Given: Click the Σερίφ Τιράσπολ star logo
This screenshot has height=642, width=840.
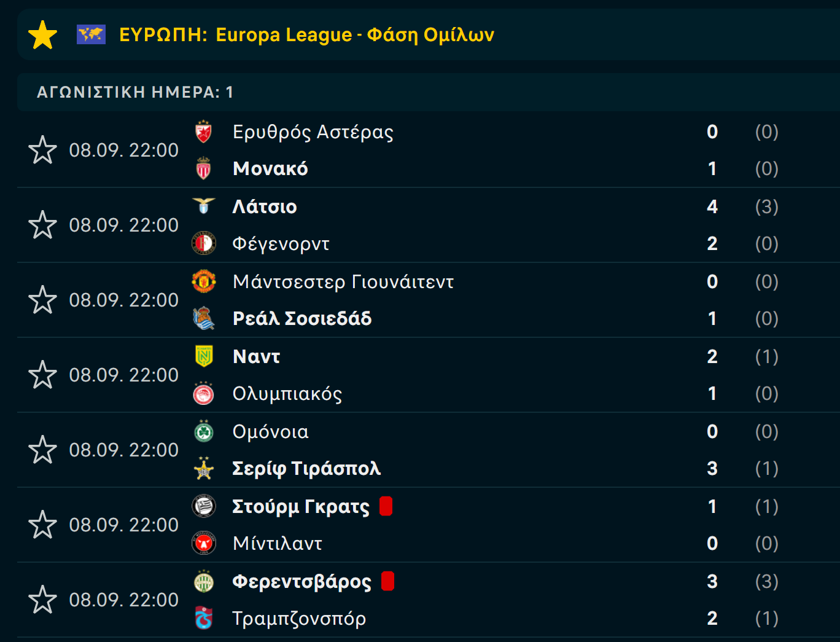Looking at the screenshot, I should tap(203, 468).
